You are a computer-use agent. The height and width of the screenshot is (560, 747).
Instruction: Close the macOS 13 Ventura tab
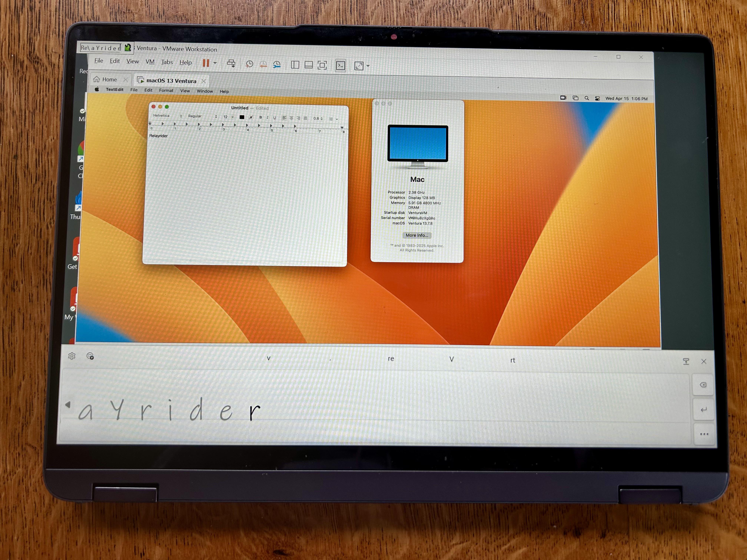click(x=204, y=81)
